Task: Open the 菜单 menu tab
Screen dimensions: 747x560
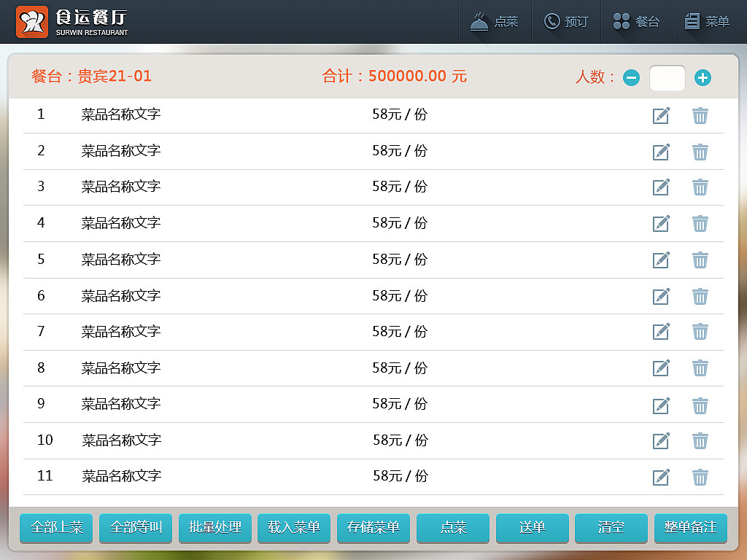Action: (708, 21)
